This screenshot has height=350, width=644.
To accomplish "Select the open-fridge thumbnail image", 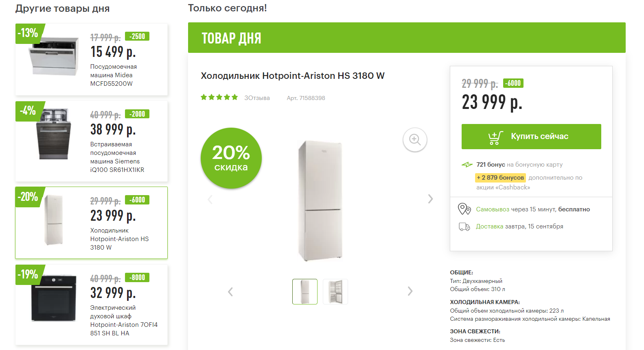I will [335, 291].
